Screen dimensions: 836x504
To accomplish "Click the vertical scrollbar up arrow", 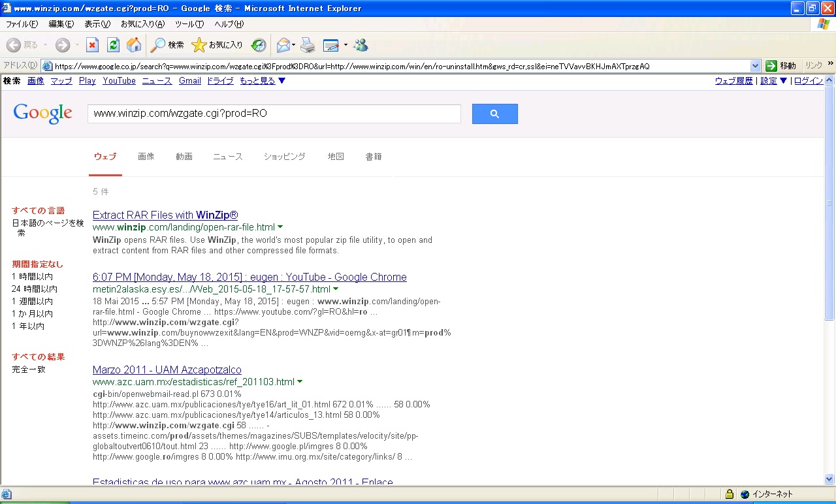I will pyautogui.click(x=829, y=80).
